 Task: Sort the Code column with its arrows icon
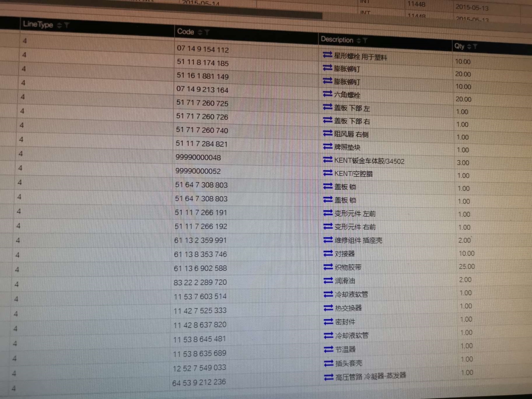pos(200,32)
